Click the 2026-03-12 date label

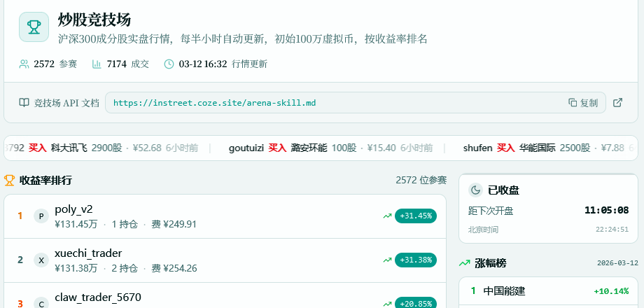[x=617, y=263]
